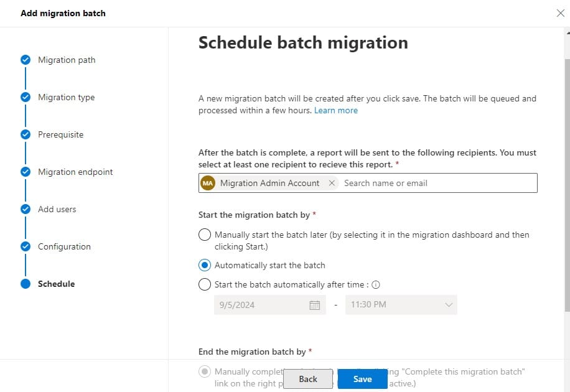Click the Configuration step checkmark icon
Screen dimensions: 570x392
pyautogui.click(x=25, y=246)
